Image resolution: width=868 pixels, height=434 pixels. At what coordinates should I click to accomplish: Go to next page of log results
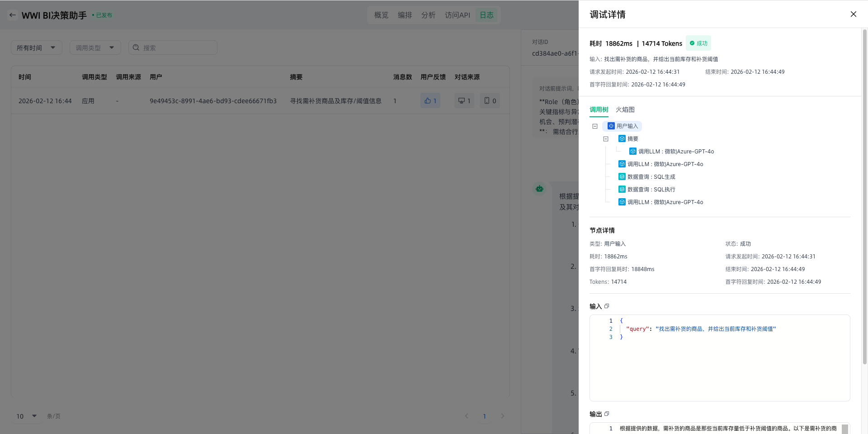pos(502,416)
